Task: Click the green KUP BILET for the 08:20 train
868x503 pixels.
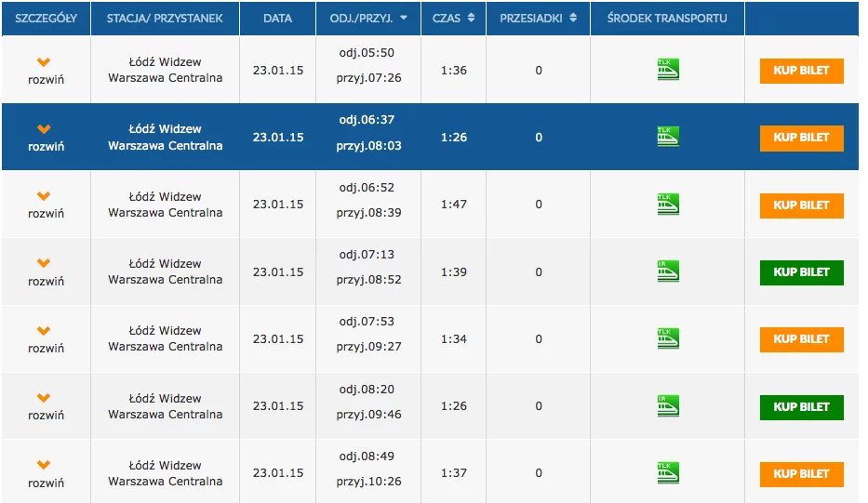Action: click(801, 407)
